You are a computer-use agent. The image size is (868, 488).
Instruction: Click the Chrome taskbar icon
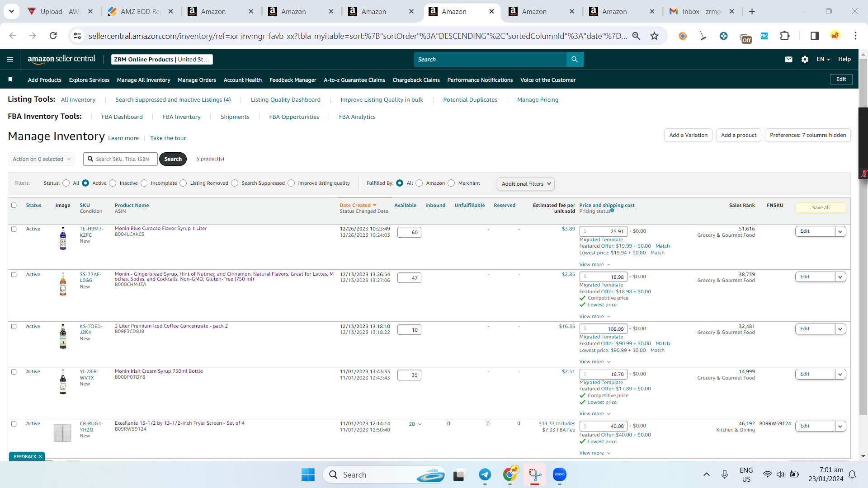(x=510, y=475)
